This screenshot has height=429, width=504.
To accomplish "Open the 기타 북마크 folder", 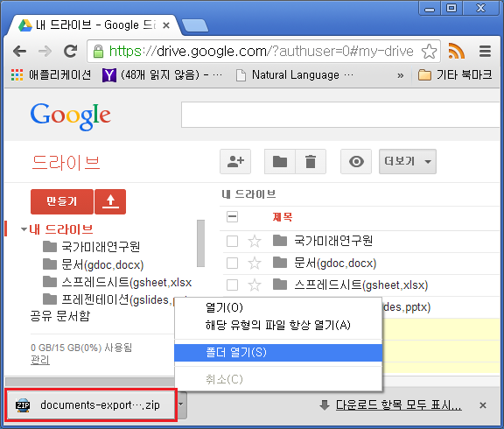I will (455, 75).
